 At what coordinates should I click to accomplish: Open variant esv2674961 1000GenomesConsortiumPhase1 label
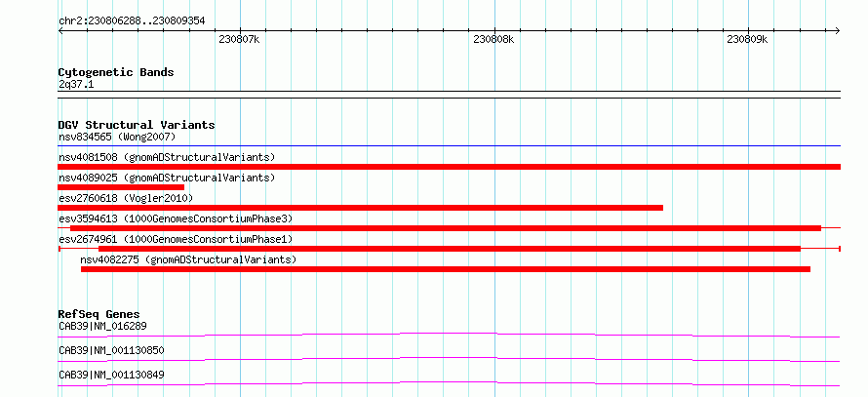(176, 239)
